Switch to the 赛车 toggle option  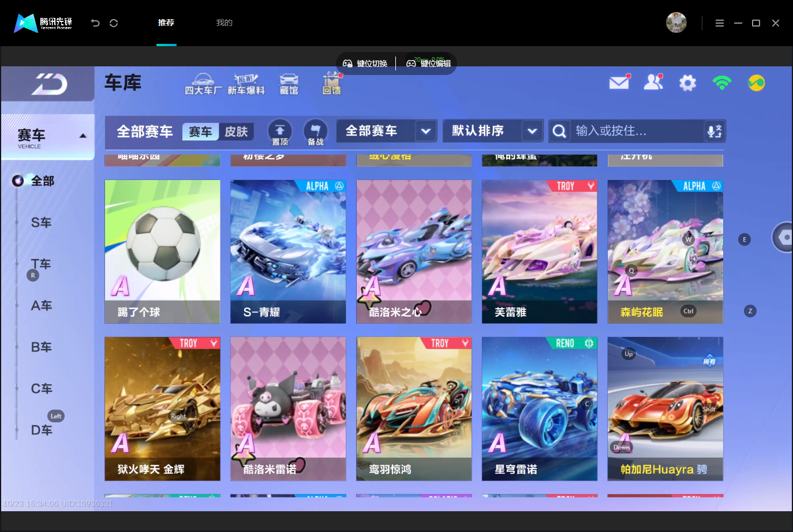[x=200, y=132]
